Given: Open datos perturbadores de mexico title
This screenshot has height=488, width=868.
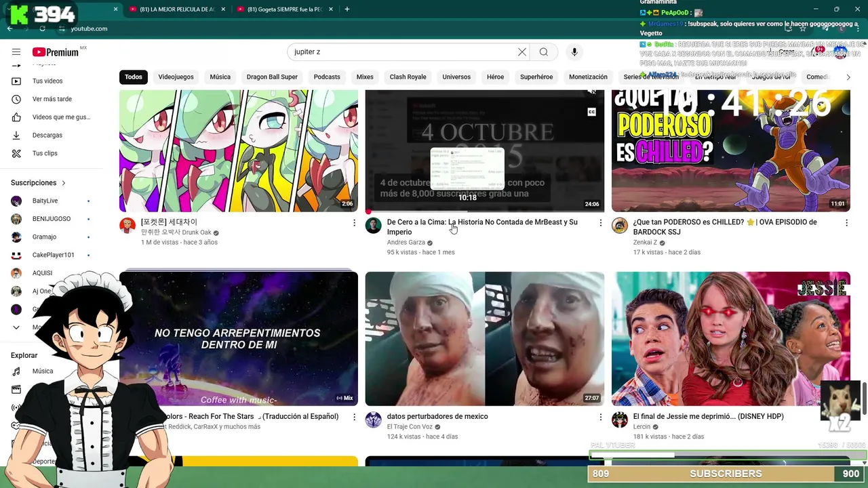Looking at the screenshot, I should pos(437,417).
